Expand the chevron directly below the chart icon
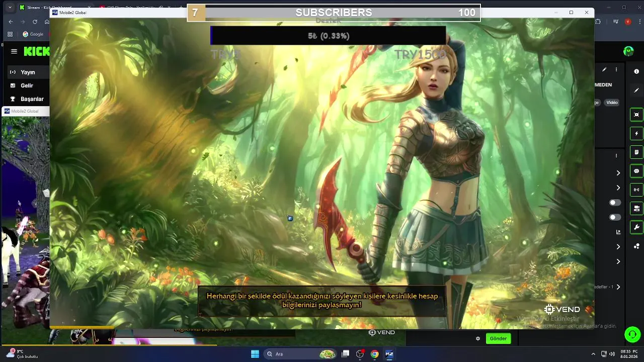The image size is (644, 362). tap(618, 247)
